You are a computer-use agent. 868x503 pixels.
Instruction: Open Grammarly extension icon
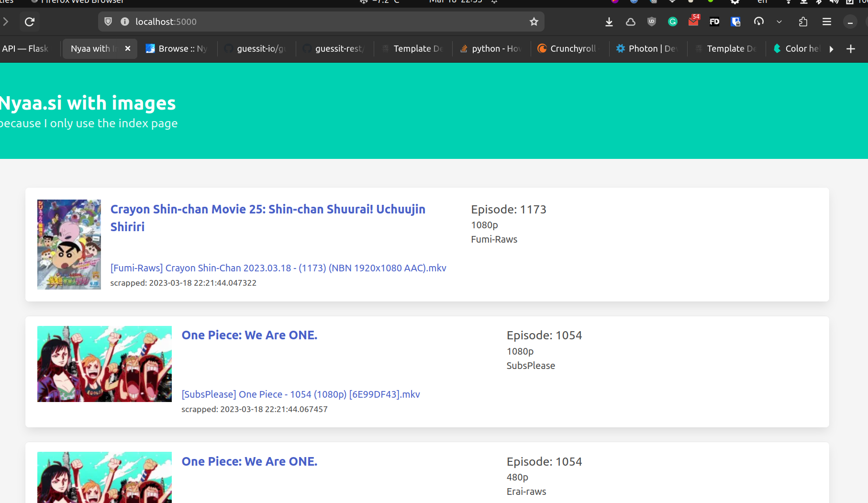[x=673, y=22]
